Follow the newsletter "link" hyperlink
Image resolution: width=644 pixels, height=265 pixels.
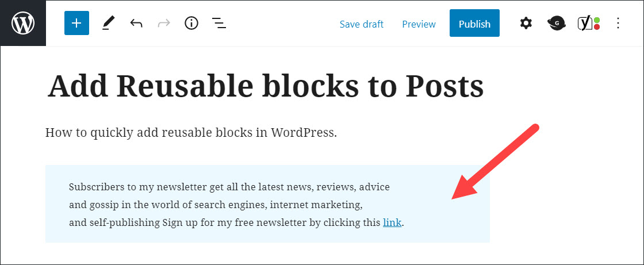tap(392, 222)
